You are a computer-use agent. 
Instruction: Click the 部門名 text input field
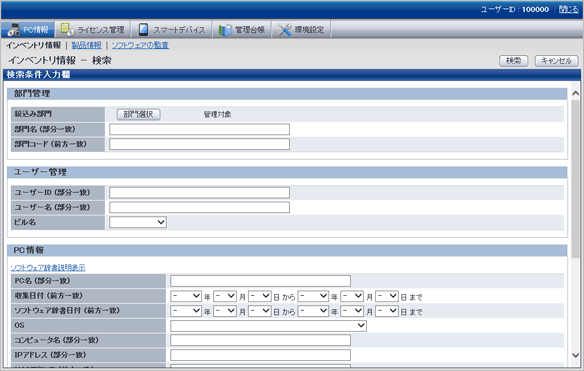tap(199, 129)
